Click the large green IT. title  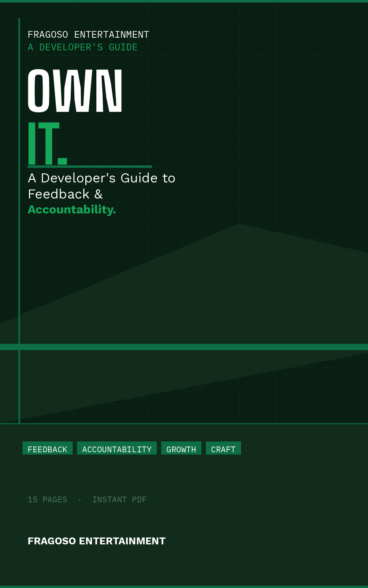(48, 144)
